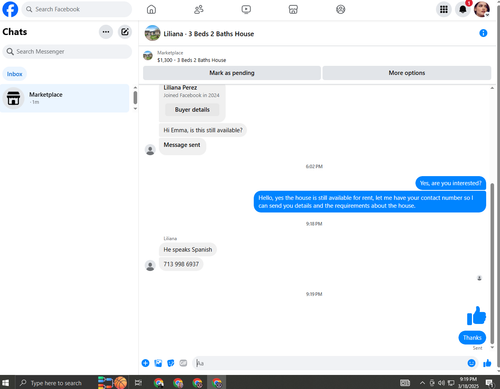
Task: Open the Marketplace icon in top navigation
Action: point(293,9)
